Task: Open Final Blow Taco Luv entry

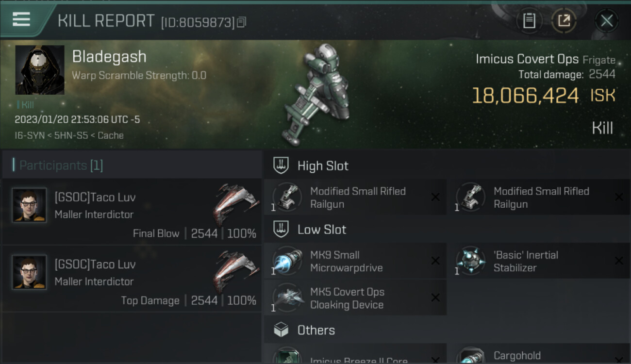Action: pyautogui.click(x=132, y=212)
